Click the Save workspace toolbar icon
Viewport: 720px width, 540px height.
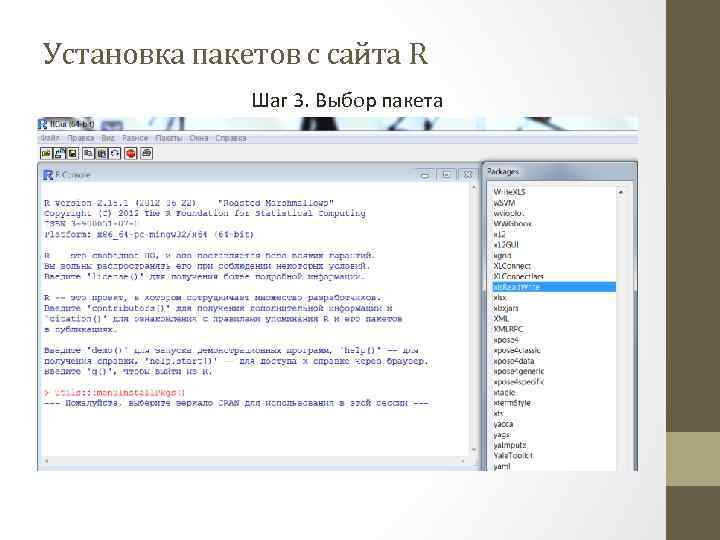tap(73, 153)
